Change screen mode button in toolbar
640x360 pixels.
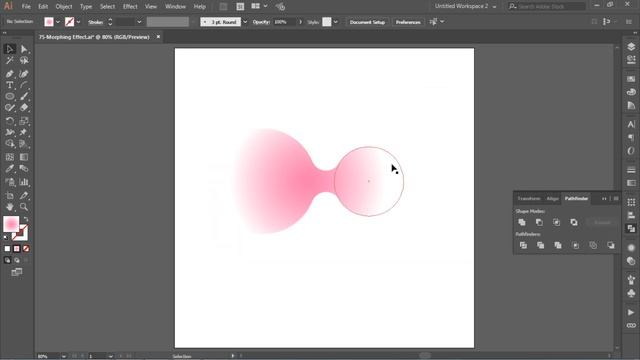click(x=17, y=272)
